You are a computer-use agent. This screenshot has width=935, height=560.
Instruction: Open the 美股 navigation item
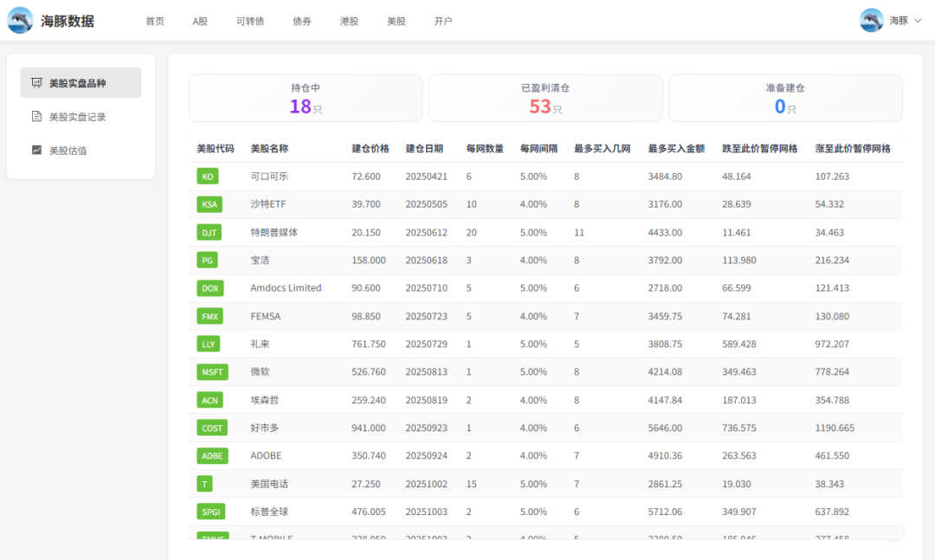click(x=396, y=21)
